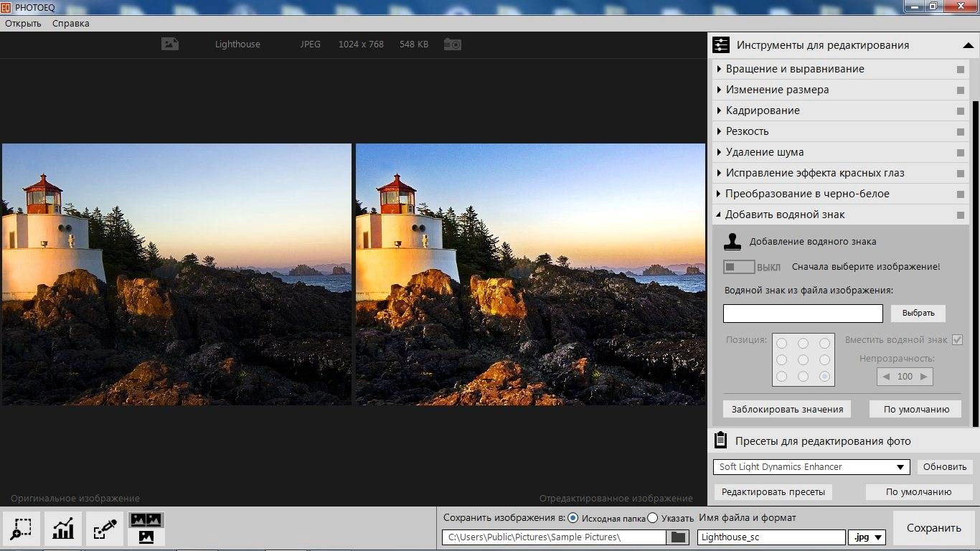Click square indicator in Изменение размера row
The width and height of the screenshot is (980, 551).
[x=960, y=90]
